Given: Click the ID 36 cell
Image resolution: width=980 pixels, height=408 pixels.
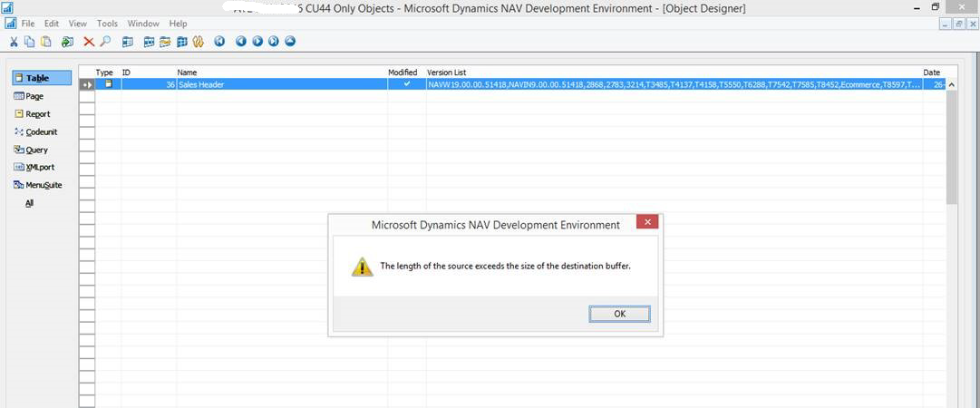Looking at the screenshot, I should [x=149, y=83].
